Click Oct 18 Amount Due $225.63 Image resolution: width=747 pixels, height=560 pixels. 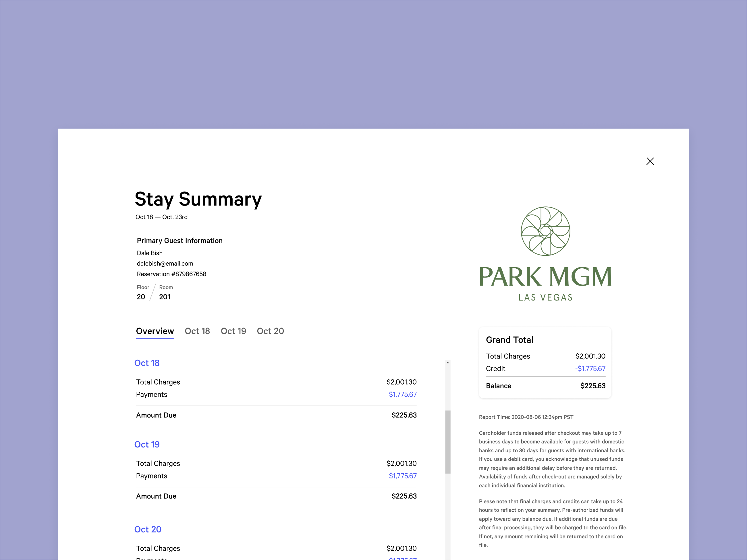click(404, 415)
